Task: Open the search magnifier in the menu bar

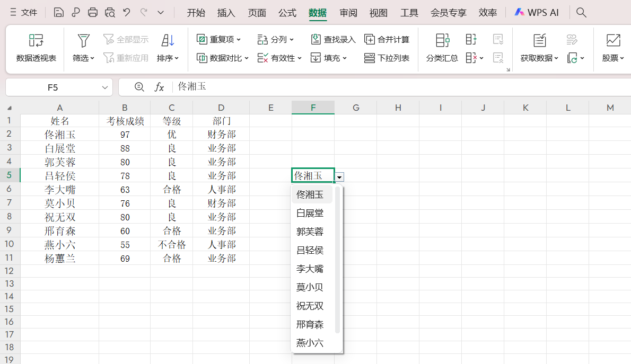Action: pyautogui.click(x=581, y=13)
